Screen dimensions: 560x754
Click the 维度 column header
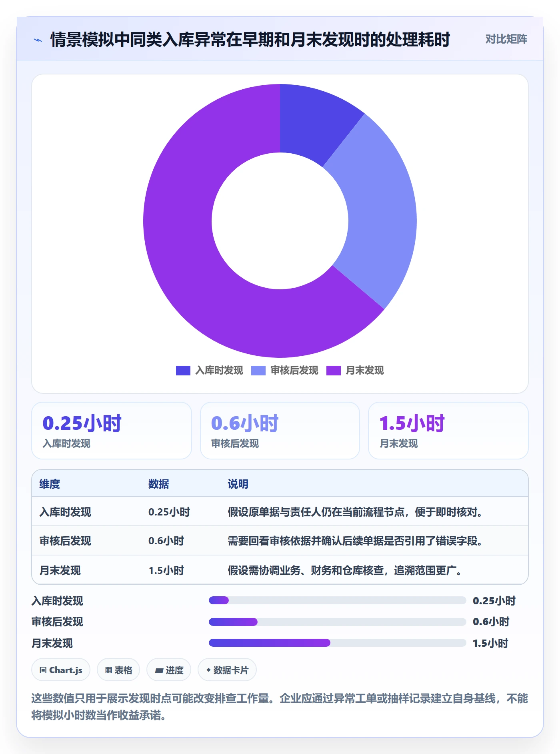(50, 484)
